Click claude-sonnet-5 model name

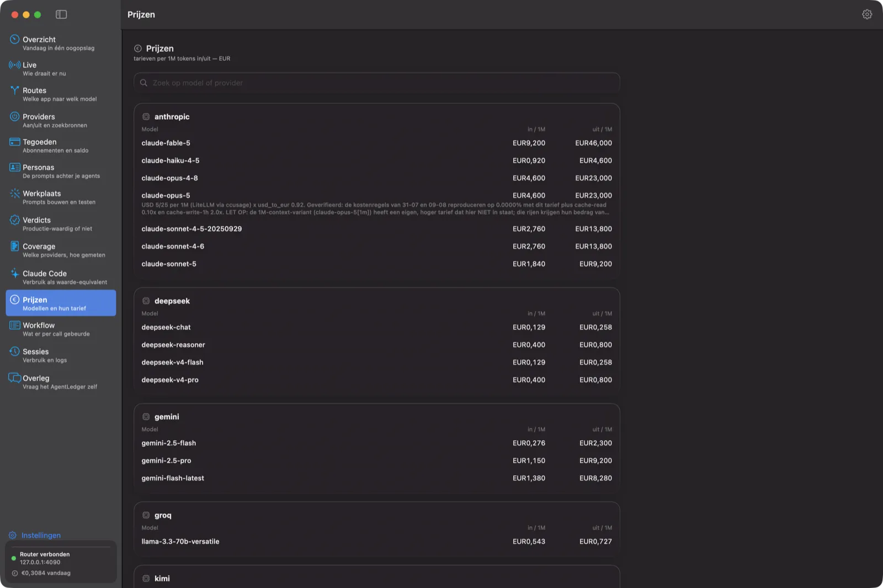169,264
